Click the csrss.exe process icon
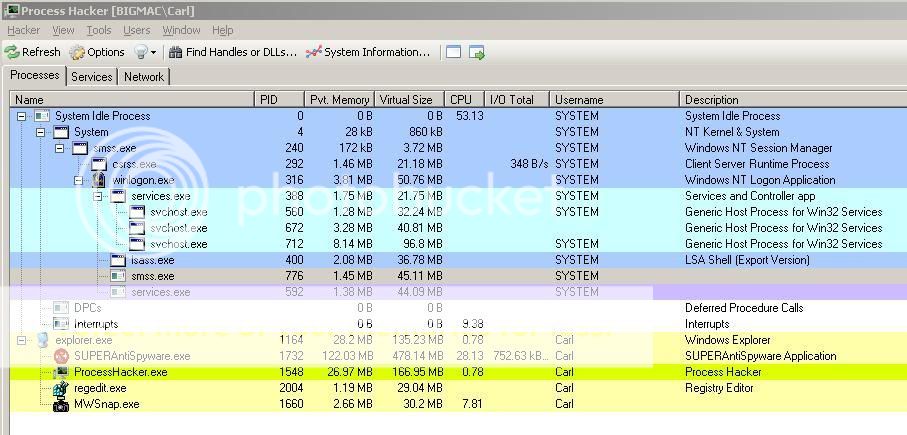 (99, 164)
